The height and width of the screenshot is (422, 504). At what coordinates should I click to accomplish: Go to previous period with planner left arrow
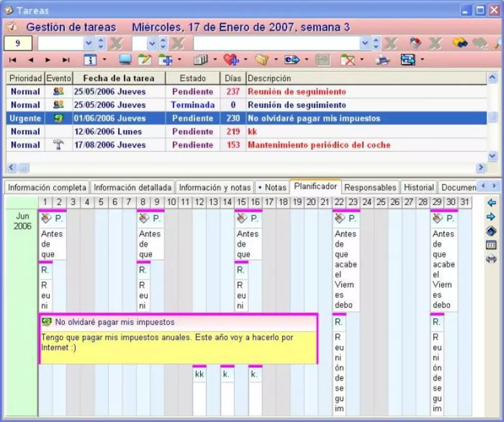coord(491,203)
